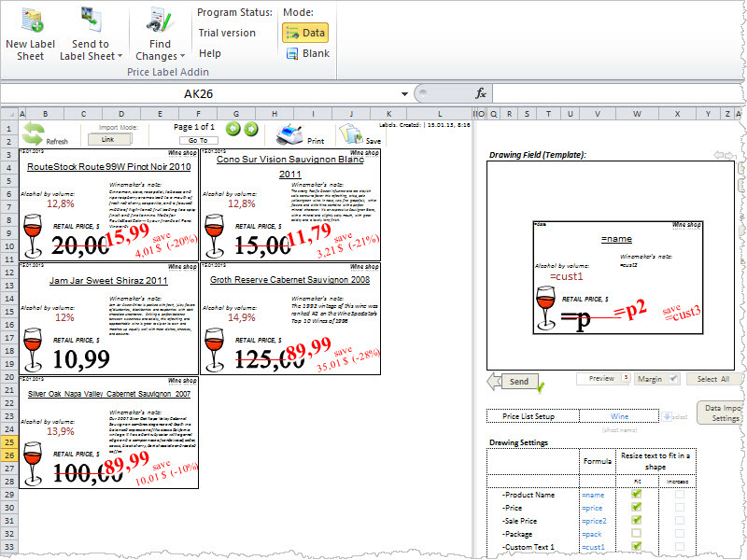Switch to Data mode
The height and width of the screenshot is (560, 747).
coord(305,33)
